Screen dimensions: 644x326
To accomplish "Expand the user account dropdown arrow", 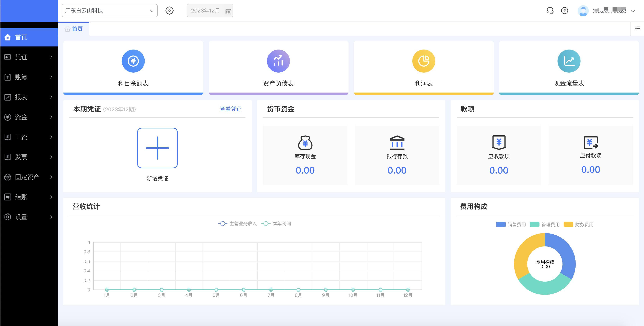I will coord(633,11).
